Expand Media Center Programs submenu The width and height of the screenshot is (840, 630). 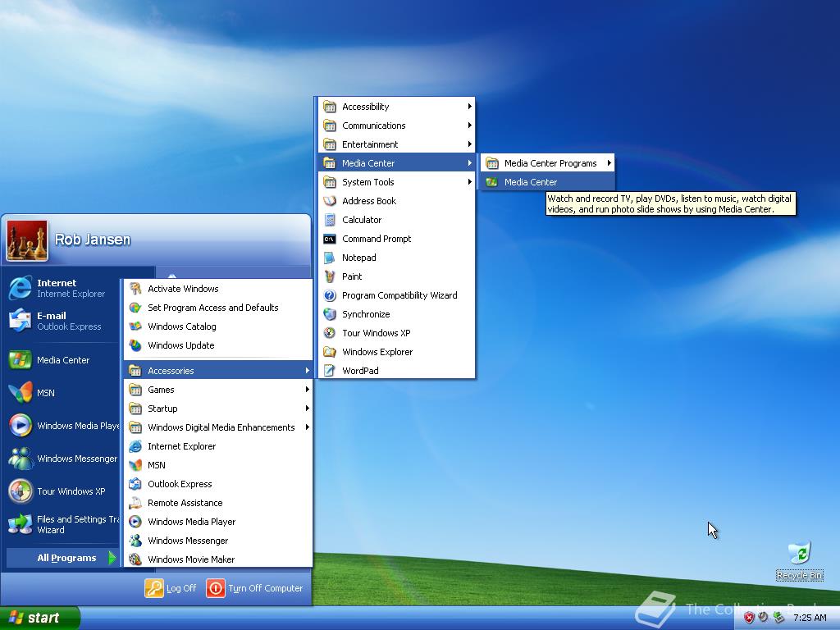547,163
